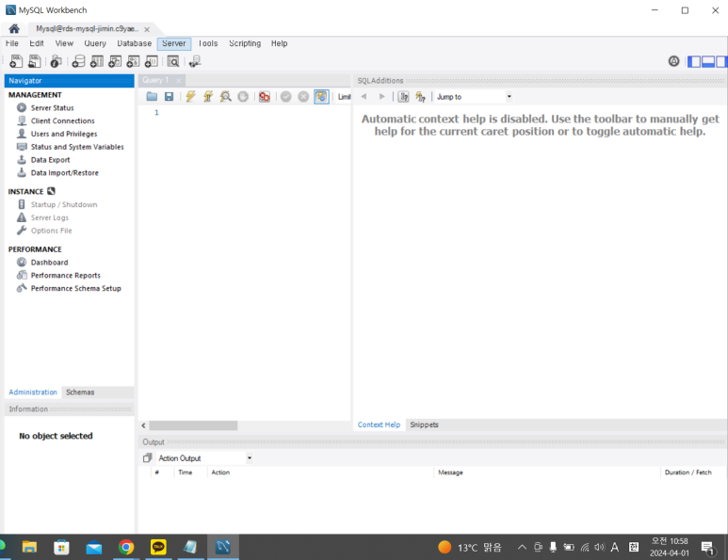
Task: Toggle left sidebar panel visibility
Action: click(x=694, y=61)
